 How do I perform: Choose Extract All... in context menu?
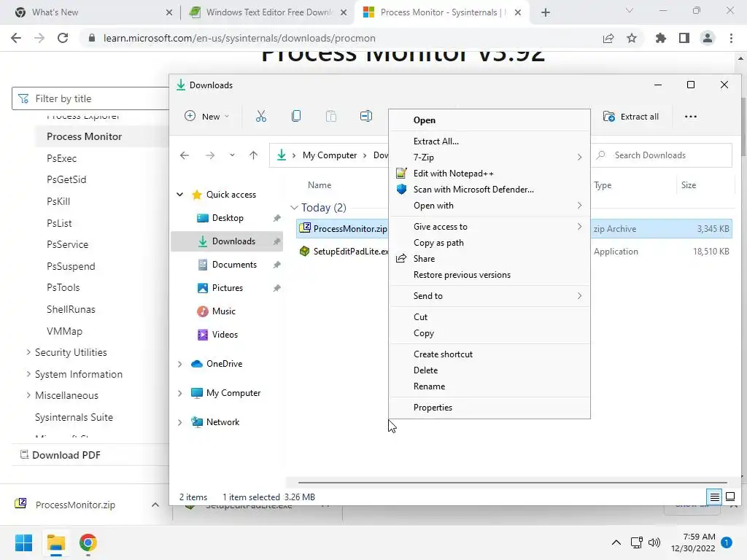pyautogui.click(x=489, y=141)
